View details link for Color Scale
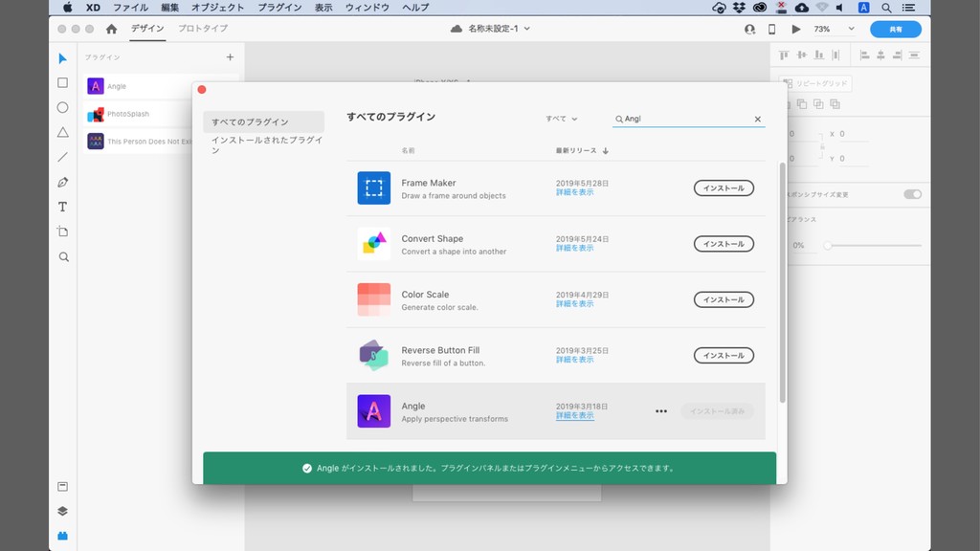The height and width of the screenshot is (551, 980). tap(574, 303)
